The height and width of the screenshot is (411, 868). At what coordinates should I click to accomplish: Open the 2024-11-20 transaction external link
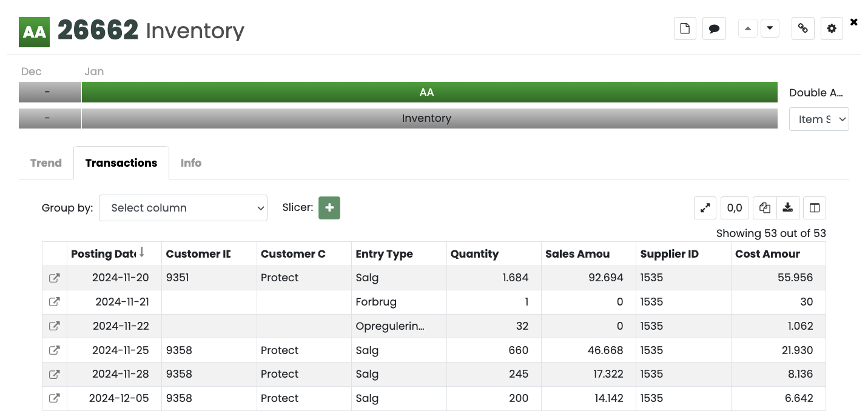click(x=54, y=278)
